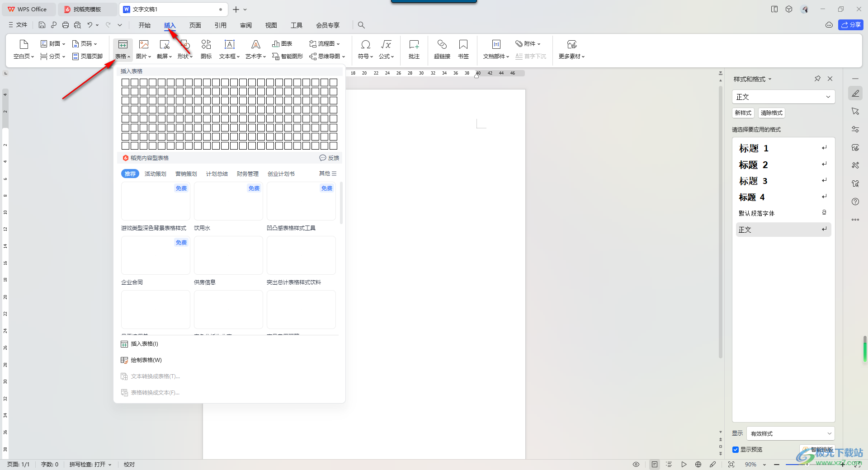Add a 批注 comment

(x=414, y=49)
